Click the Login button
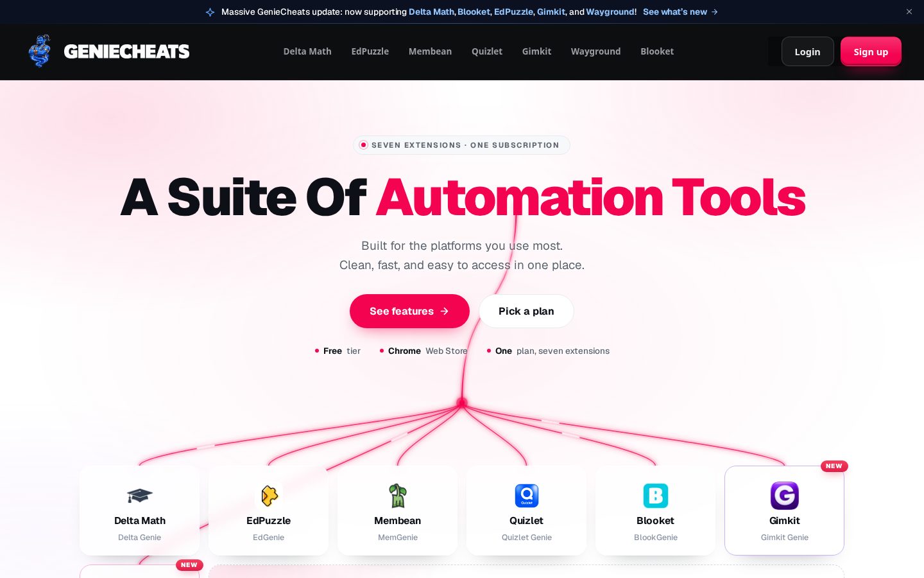The image size is (924, 578). click(807, 51)
